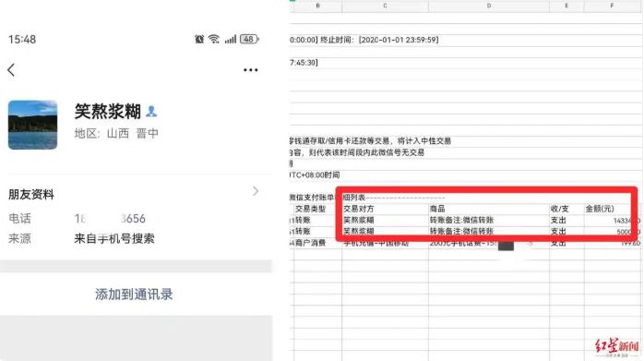Click the 笑熬浆糊 cell in second transfer row

coord(385,232)
